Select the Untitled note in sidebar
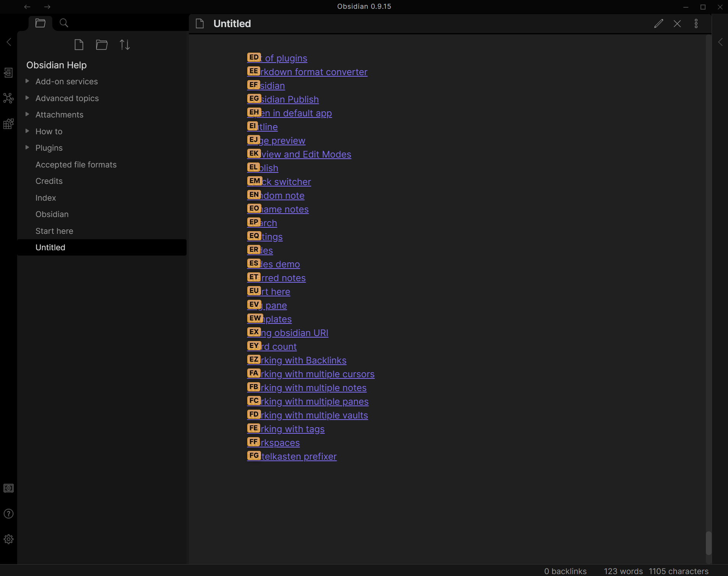Viewport: 728px width, 576px height. pyautogui.click(x=102, y=248)
